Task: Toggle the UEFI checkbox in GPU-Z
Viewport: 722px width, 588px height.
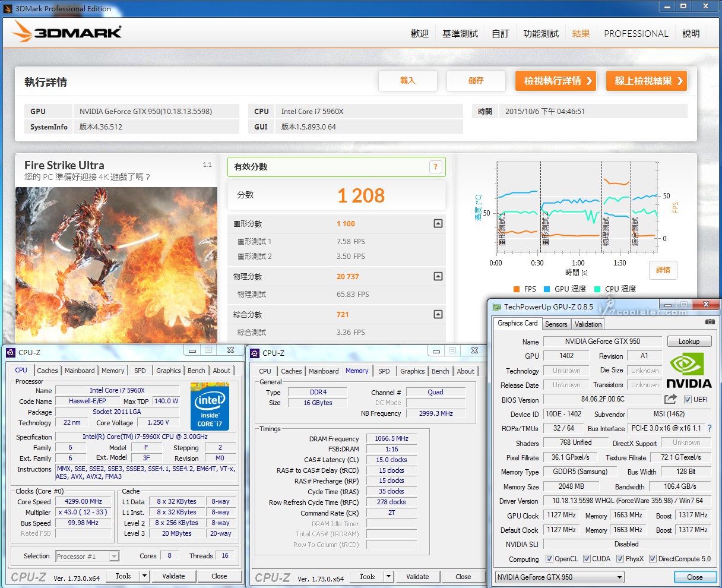Action: tap(688, 400)
